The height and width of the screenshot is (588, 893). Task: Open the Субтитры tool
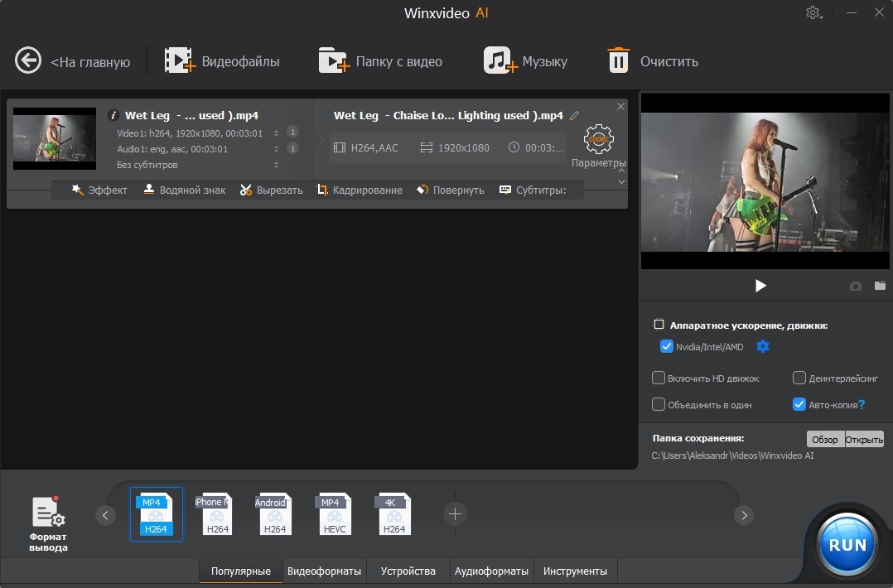pyautogui.click(x=533, y=190)
